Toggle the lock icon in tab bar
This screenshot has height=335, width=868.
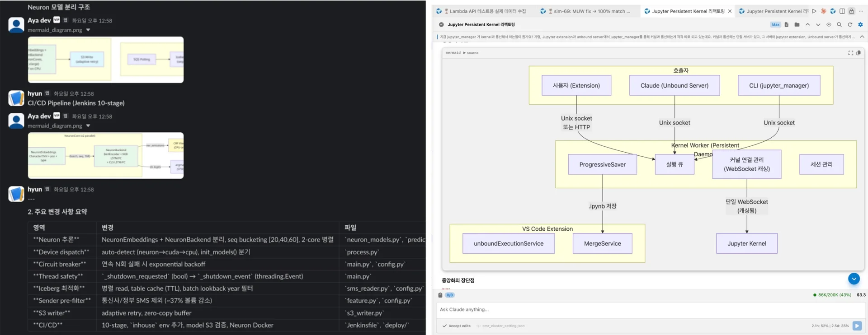click(851, 11)
